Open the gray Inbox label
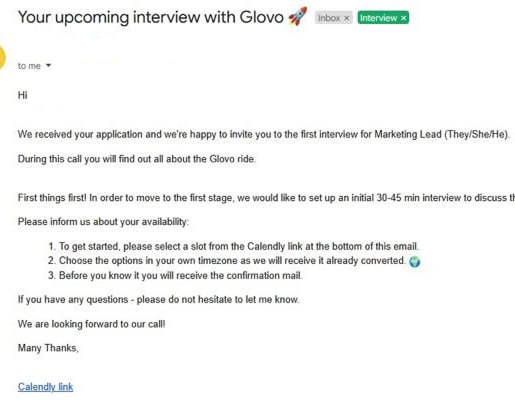The image size is (515, 418). (x=329, y=18)
